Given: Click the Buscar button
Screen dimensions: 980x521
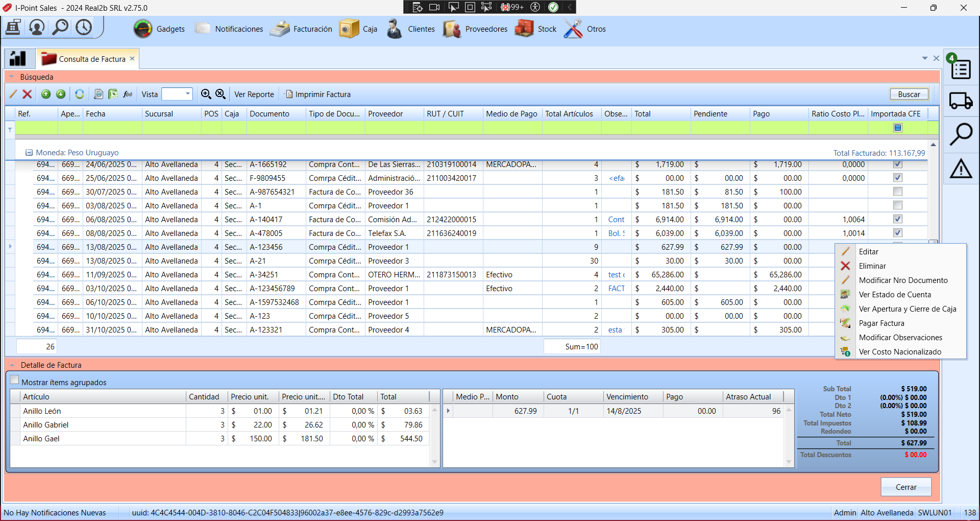Looking at the screenshot, I should coord(909,94).
